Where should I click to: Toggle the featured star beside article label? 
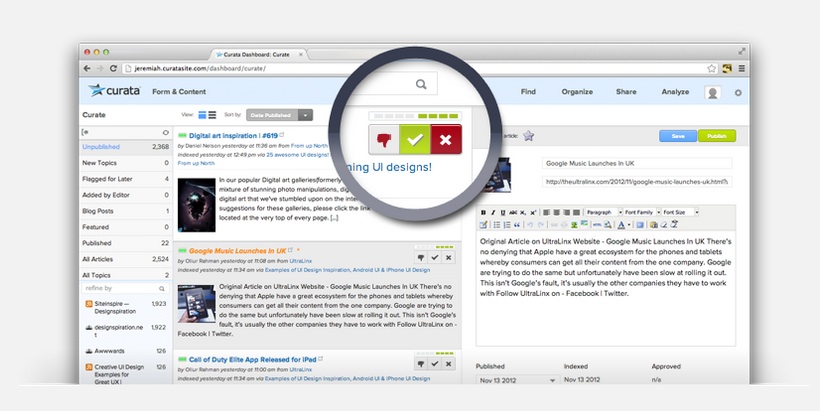coord(529,136)
